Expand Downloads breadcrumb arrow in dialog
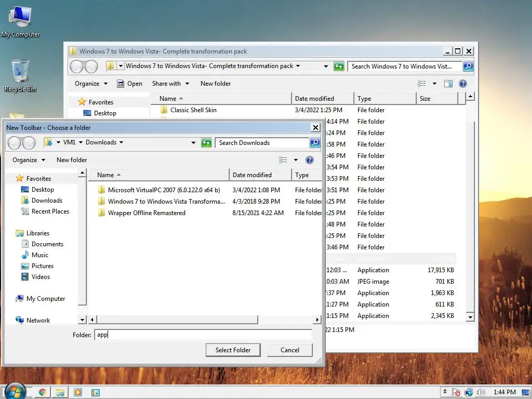Image resolution: width=532 pixels, height=399 pixels. [122, 142]
